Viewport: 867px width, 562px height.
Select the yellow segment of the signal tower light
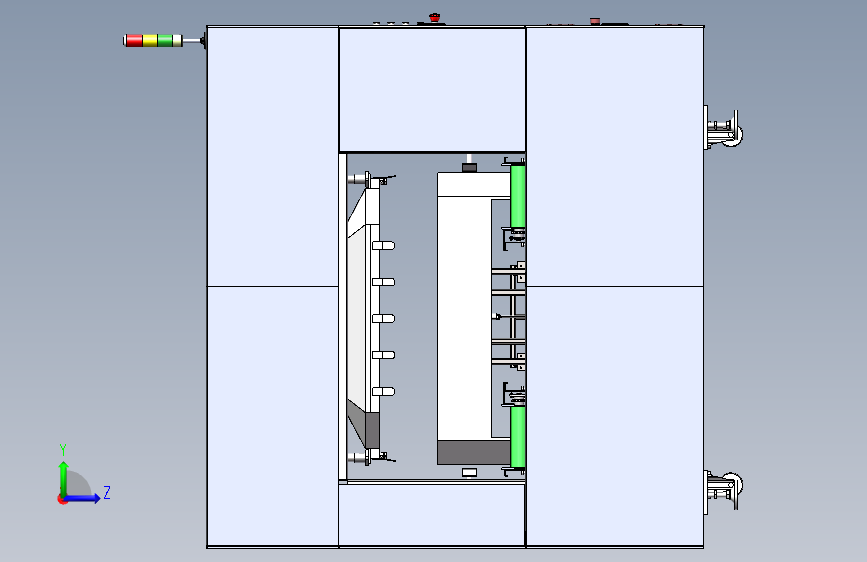[x=150, y=40]
